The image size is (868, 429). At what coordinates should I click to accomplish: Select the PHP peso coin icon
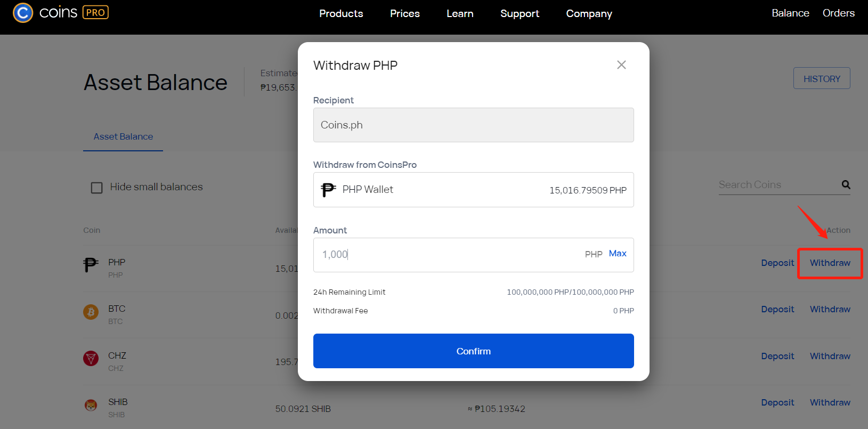click(x=91, y=265)
